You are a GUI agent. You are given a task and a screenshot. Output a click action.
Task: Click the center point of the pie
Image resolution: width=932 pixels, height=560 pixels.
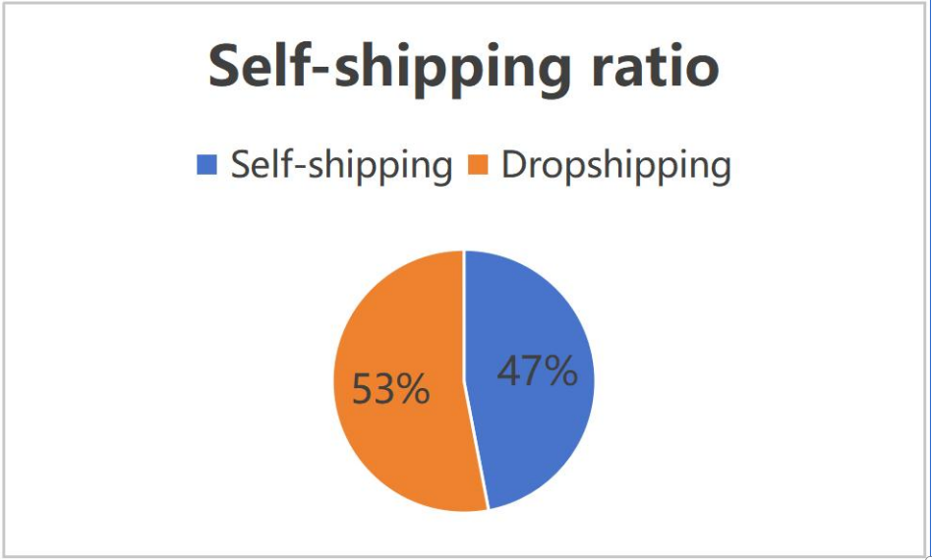tap(464, 381)
